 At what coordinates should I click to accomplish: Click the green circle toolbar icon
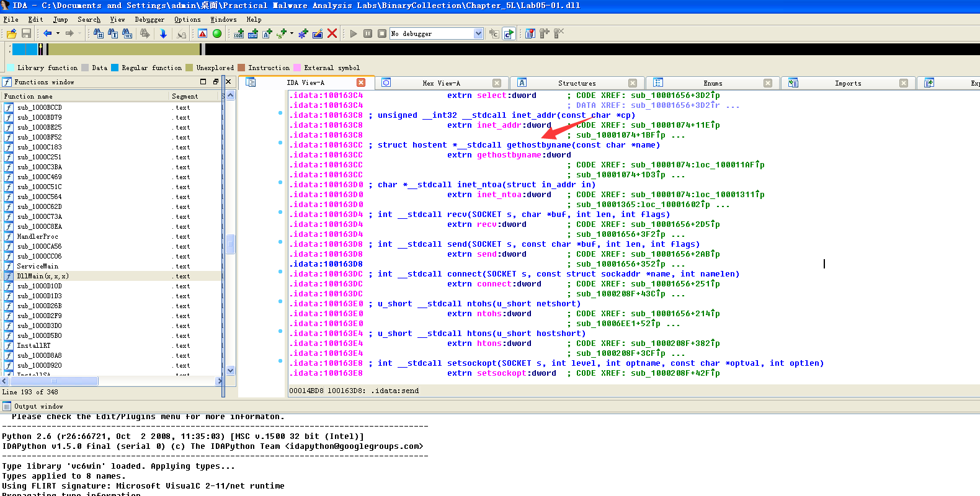click(x=217, y=33)
